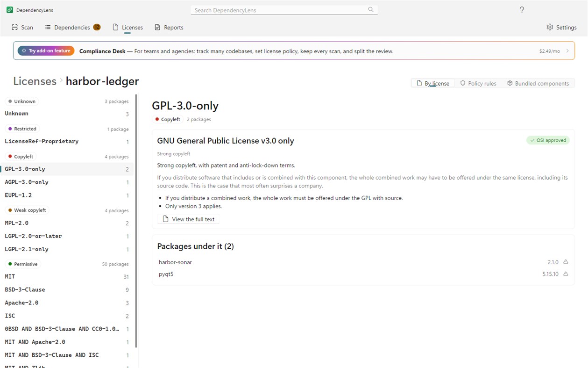Select the Unknown license row showing count 3
This screenshot has height=368, width=588.
click(x=67, y=114)
